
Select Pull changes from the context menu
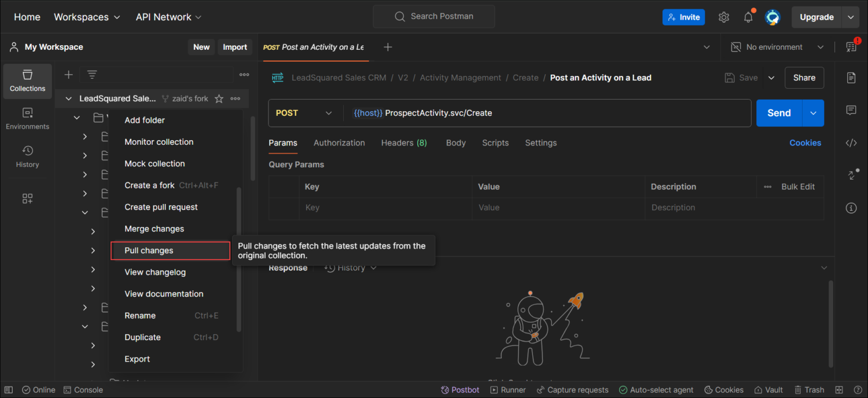coord(170,250)
